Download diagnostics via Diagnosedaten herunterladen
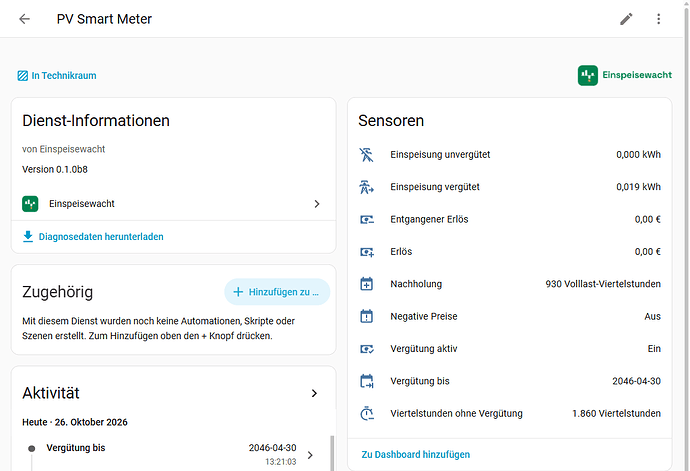690x471 pixels. [93, 236]
